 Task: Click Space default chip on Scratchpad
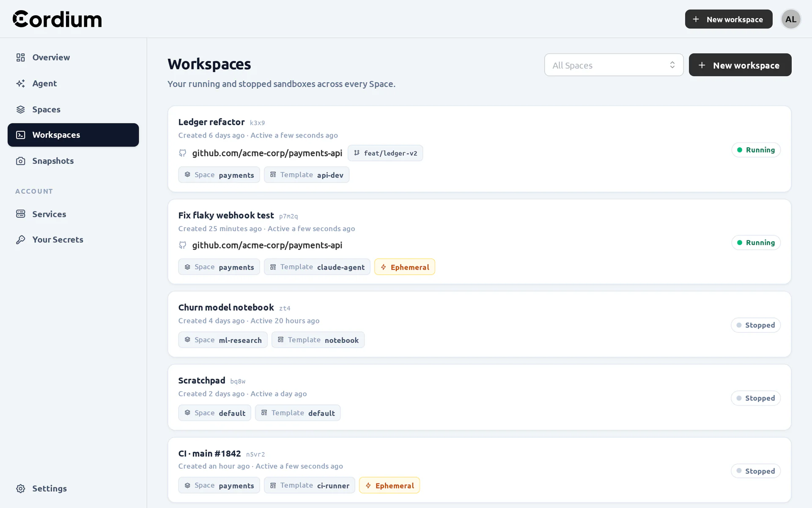click(214, 413)
